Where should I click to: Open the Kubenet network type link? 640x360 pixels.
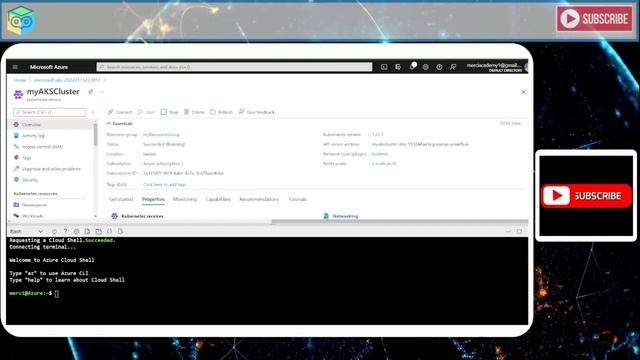click(x=380, y=154)
